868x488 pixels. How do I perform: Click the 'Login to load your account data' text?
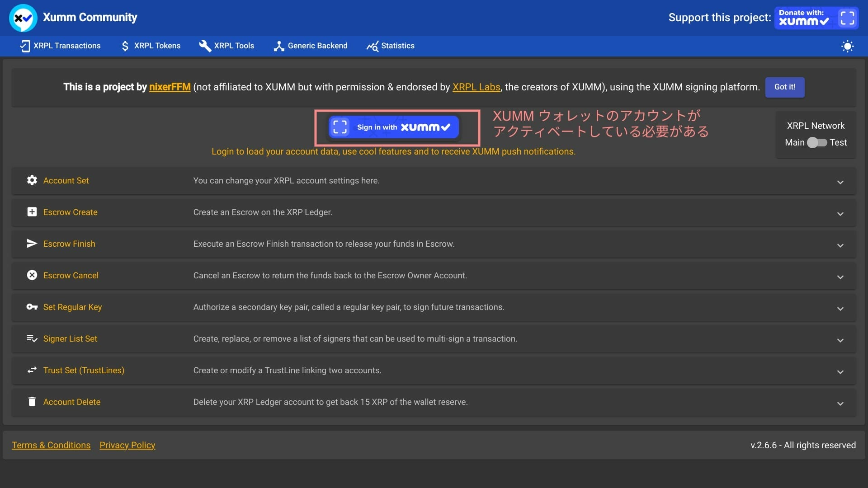(393, 151)
